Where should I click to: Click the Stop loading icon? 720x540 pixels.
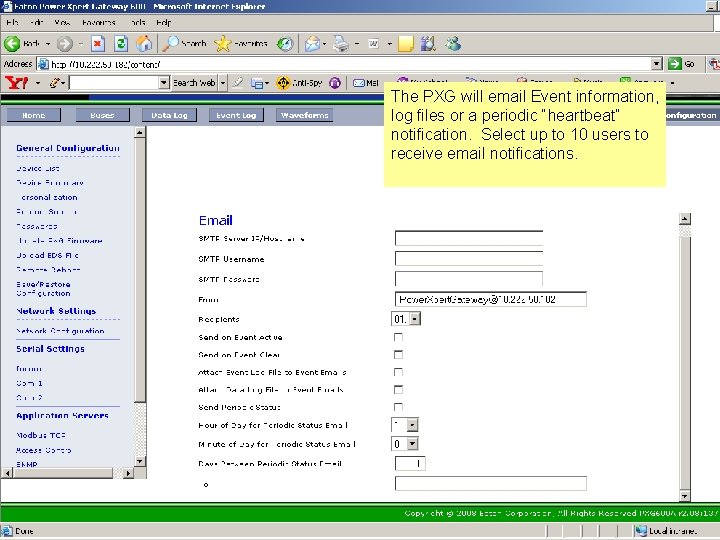(98, 44)
